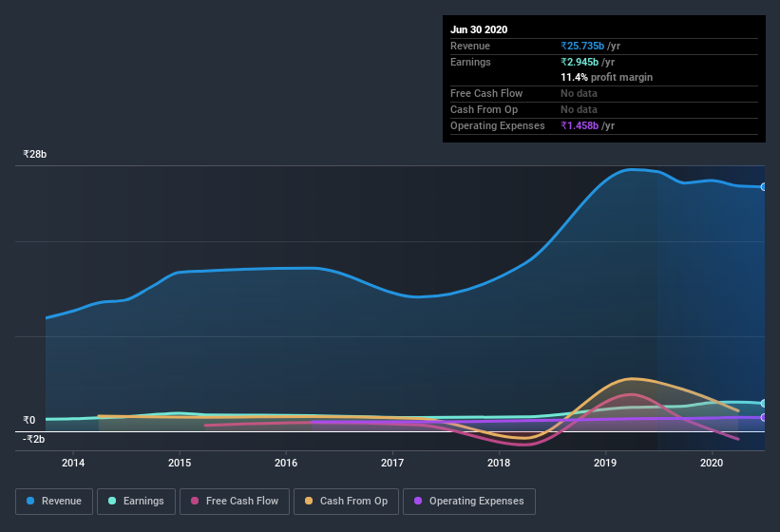The image size is (780, 532).
Task: Click the ₹2.945b earnings value
Action: (580, 62)
